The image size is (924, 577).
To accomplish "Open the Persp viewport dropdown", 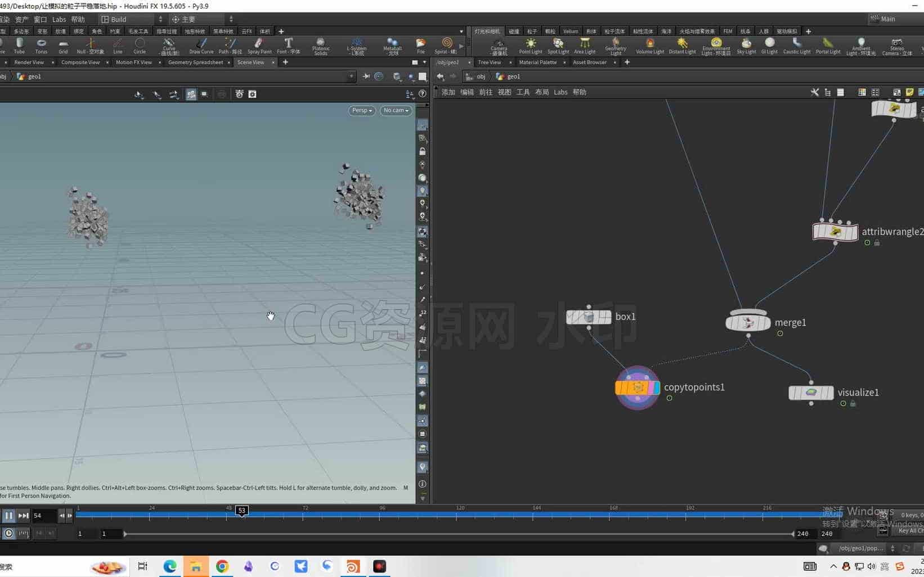I will coord(362,111).
